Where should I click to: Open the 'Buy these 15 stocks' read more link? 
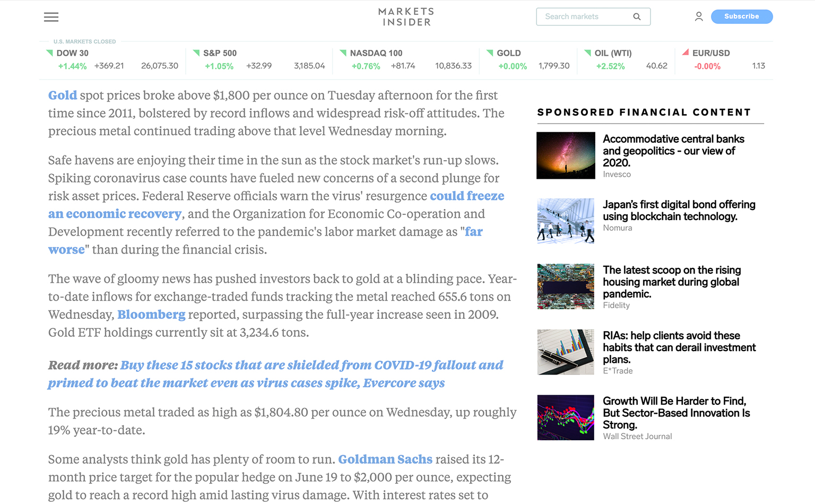pyautogui.click(x=275, y=374)
